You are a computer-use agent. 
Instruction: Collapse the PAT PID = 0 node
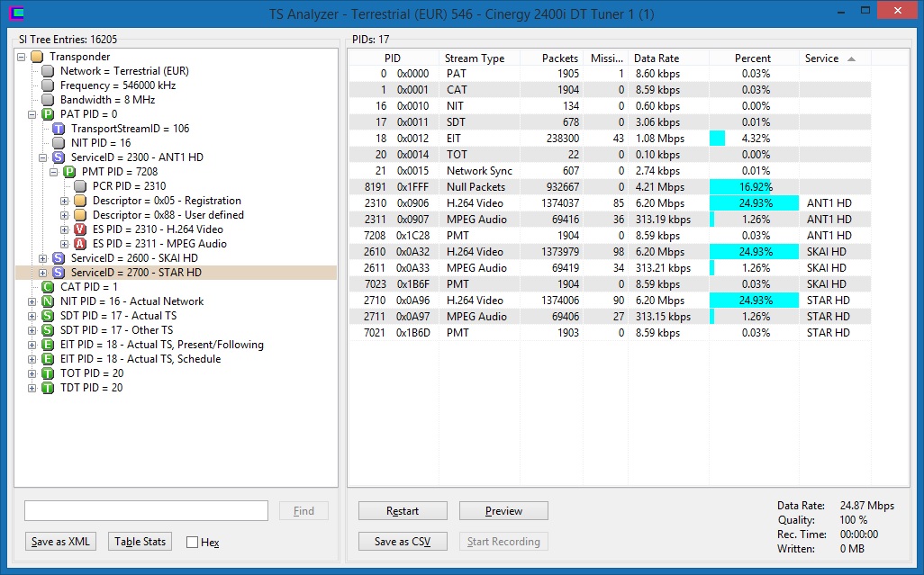[32, 115]
